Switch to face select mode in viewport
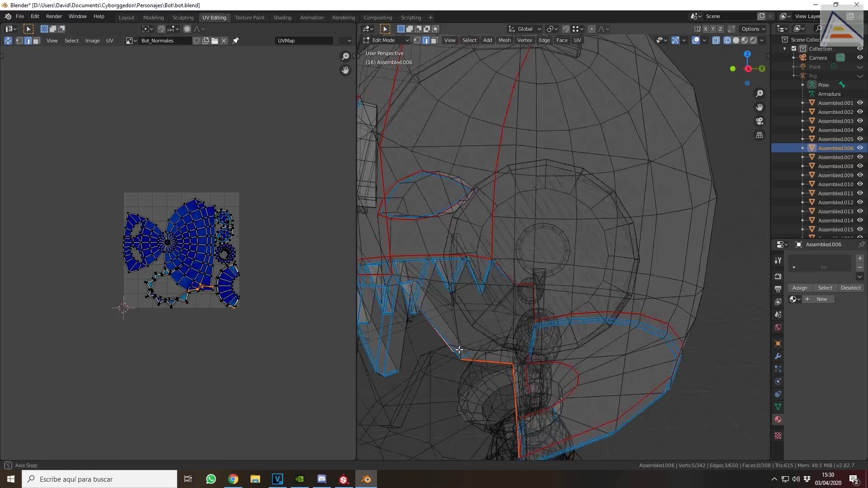The height and width of the screenshot is (488, 868). pos(434,40)
